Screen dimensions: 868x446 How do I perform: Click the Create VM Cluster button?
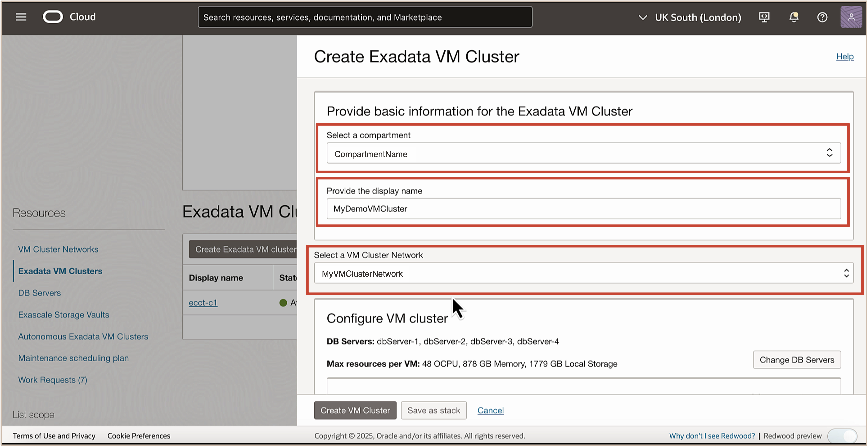[x=355, y=410]
